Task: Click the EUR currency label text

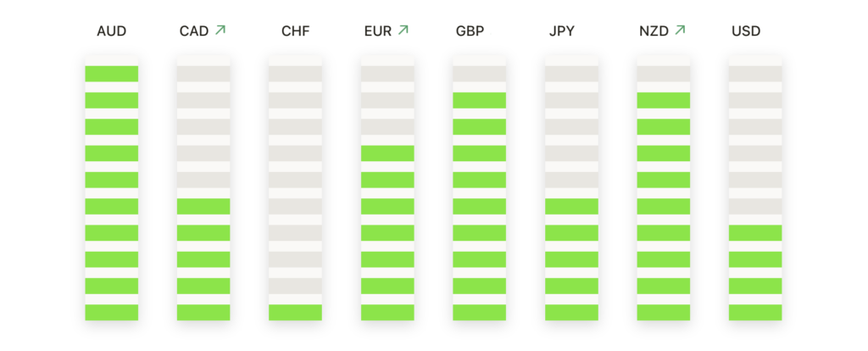Action: tap(377, 31)
